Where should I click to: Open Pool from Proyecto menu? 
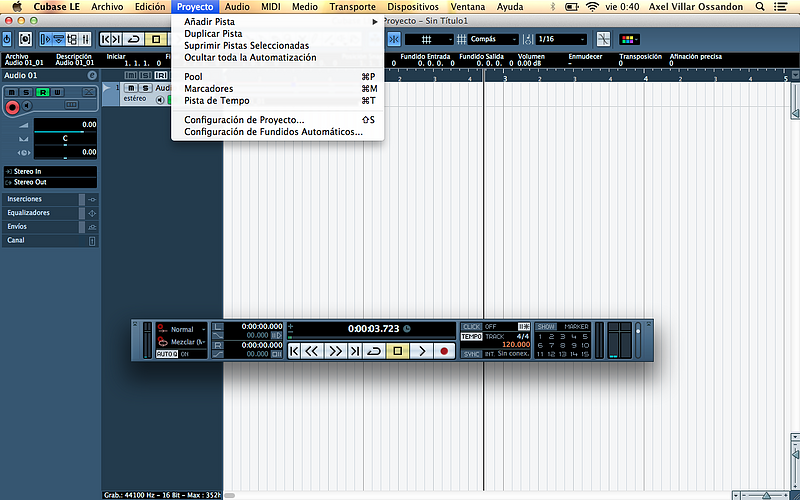(278, 77)
